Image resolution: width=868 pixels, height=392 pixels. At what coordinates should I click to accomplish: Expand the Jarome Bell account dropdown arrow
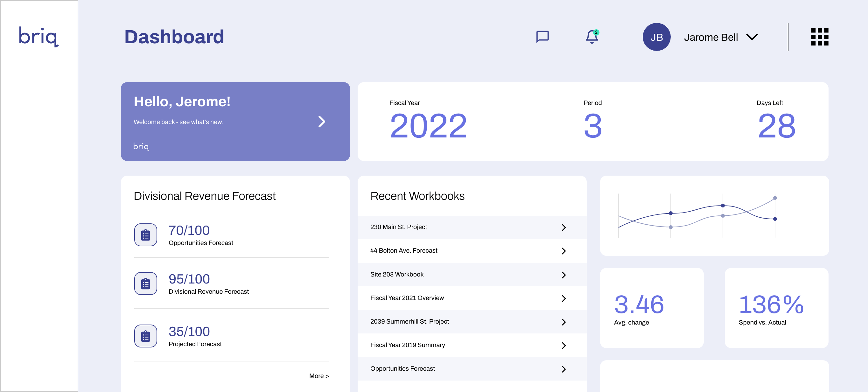(x=752, y=37)
